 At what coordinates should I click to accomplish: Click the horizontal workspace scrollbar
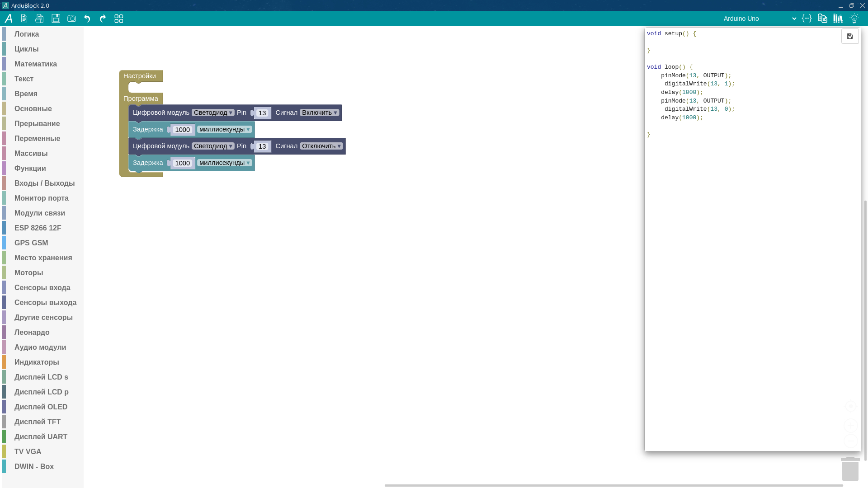[613, 486]
